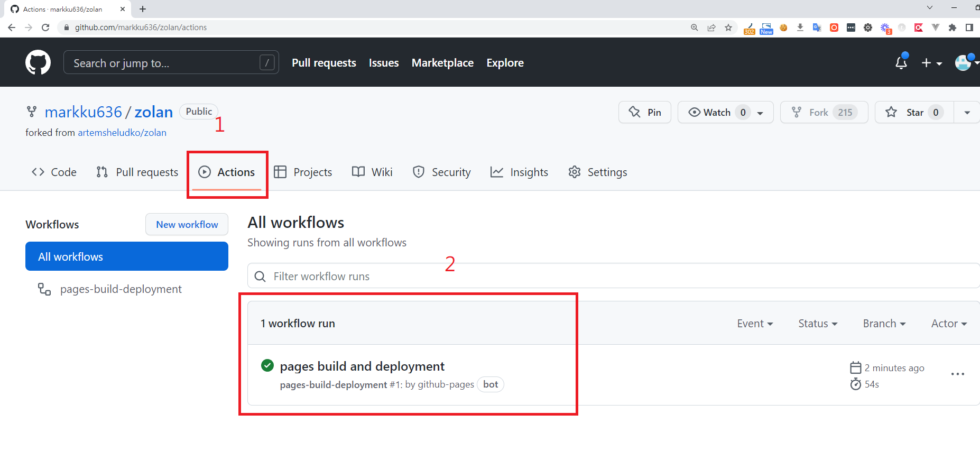
Task: Open the artemsheludko/zolan upstream link
Action: click(122, 133)
